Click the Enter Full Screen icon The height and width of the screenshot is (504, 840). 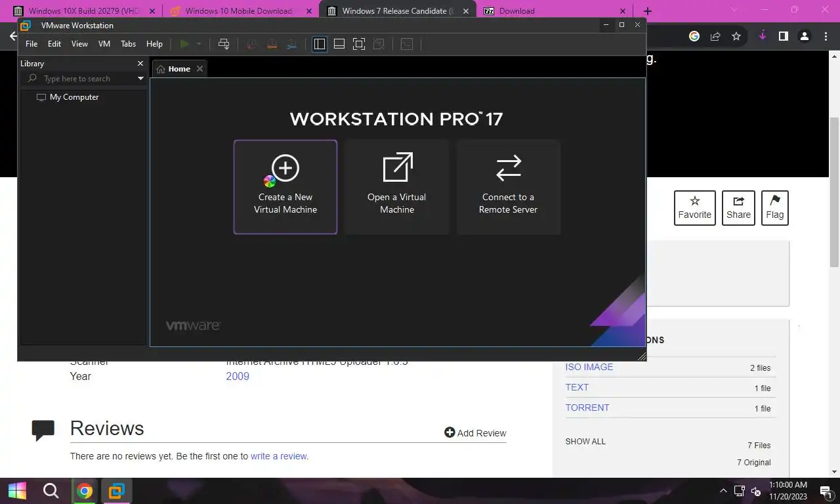tap(359, 44)
